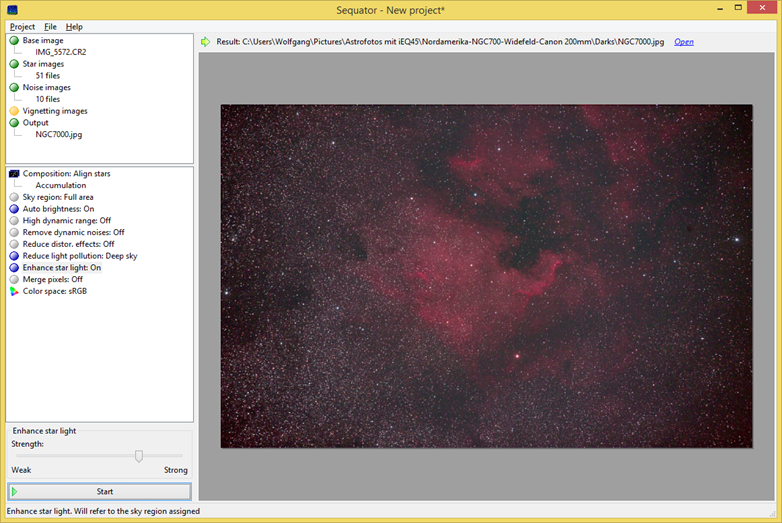
Task: Open the Project menu
Action: (x=22, y=27)
